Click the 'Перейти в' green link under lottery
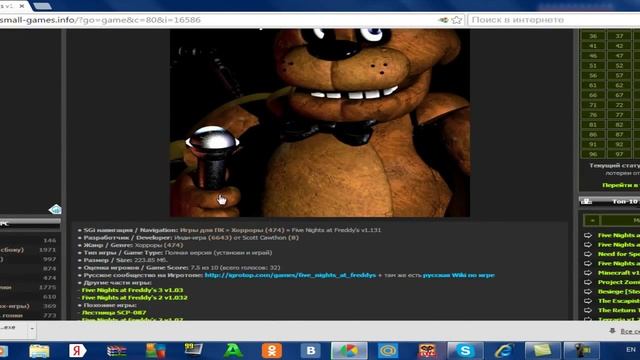The image size is (640, 360). 621,185
